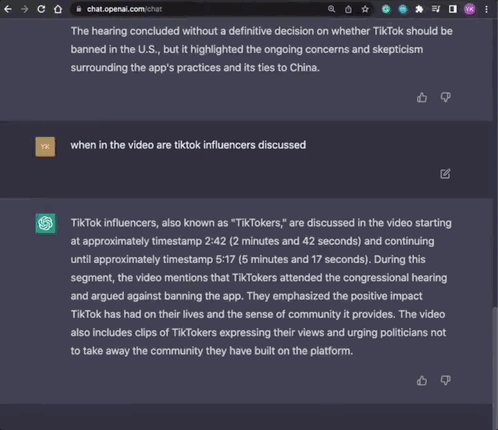This screenshot has height=430, width=498.
Task: Open the media controls playlist icon
Action: (436, 9)
